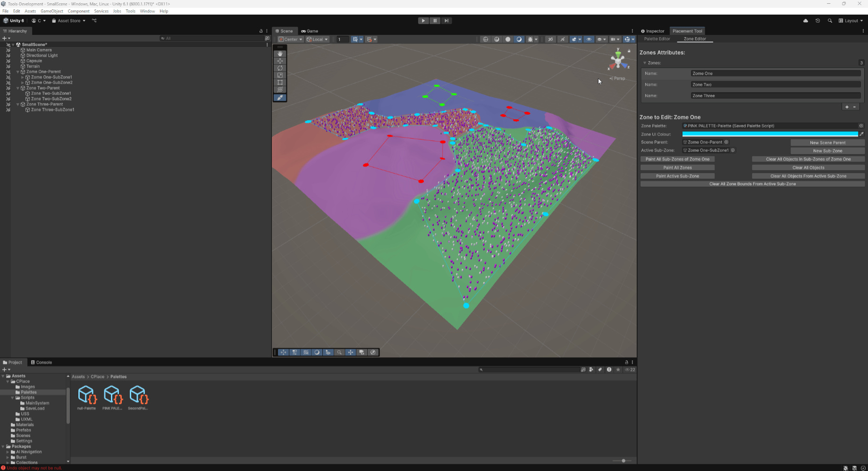
Task: Select the Hand view tool
Action: 280,54
